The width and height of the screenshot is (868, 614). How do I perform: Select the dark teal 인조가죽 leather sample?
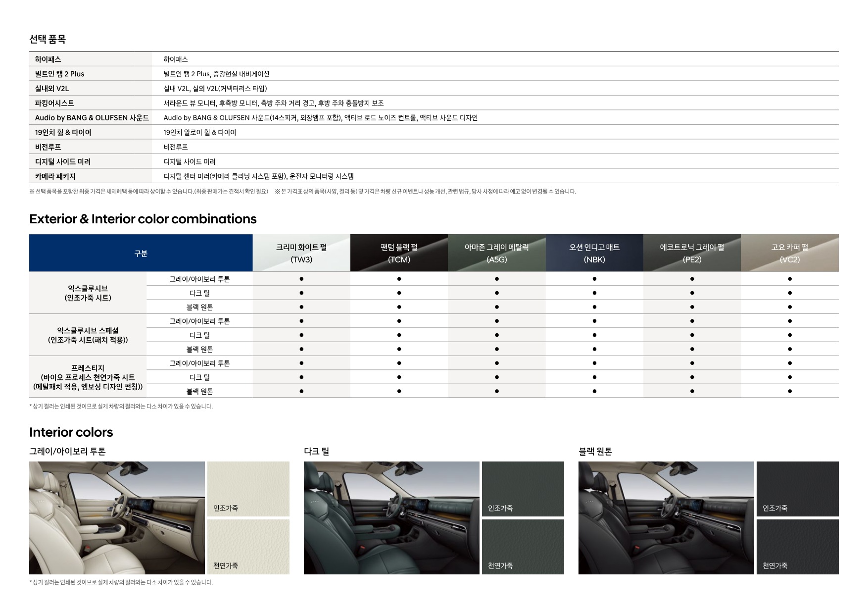523,489
